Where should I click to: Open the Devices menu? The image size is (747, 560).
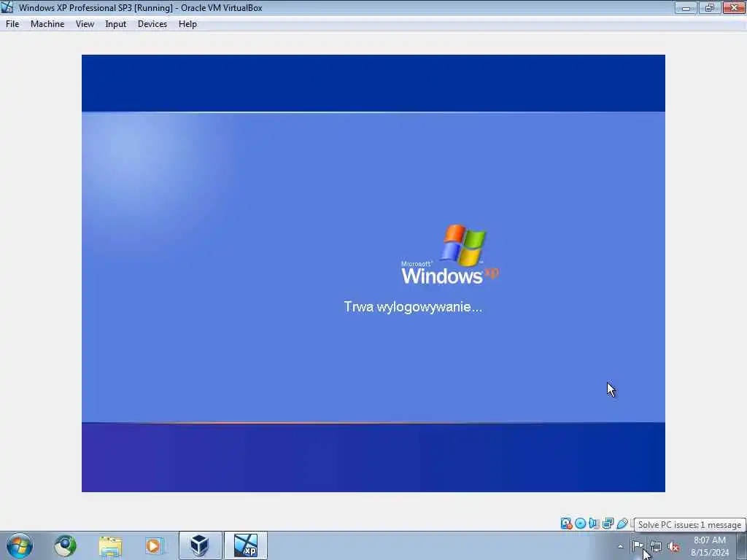(152, 24)
